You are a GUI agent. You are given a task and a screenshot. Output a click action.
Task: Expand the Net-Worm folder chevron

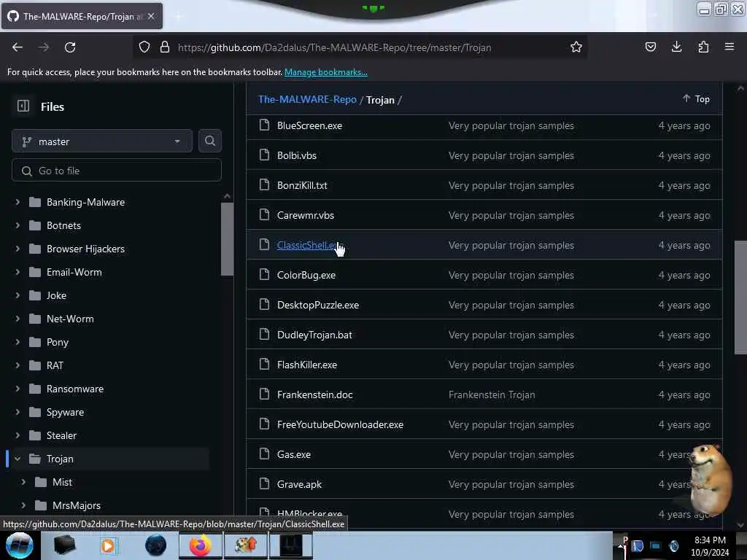coord(18,319)
